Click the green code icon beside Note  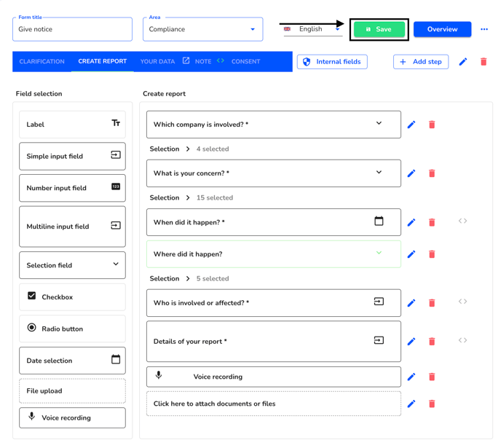point(221,60)
